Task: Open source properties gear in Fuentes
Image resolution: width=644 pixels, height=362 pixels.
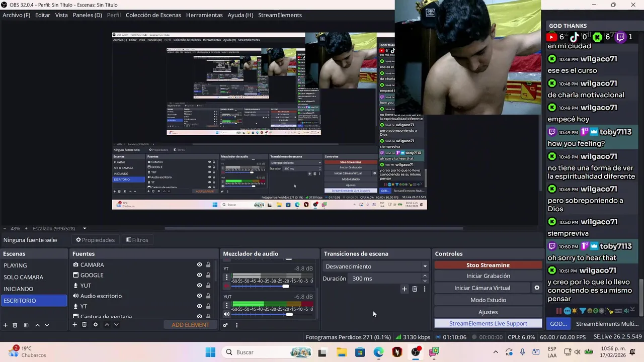Action: (96, 325)
